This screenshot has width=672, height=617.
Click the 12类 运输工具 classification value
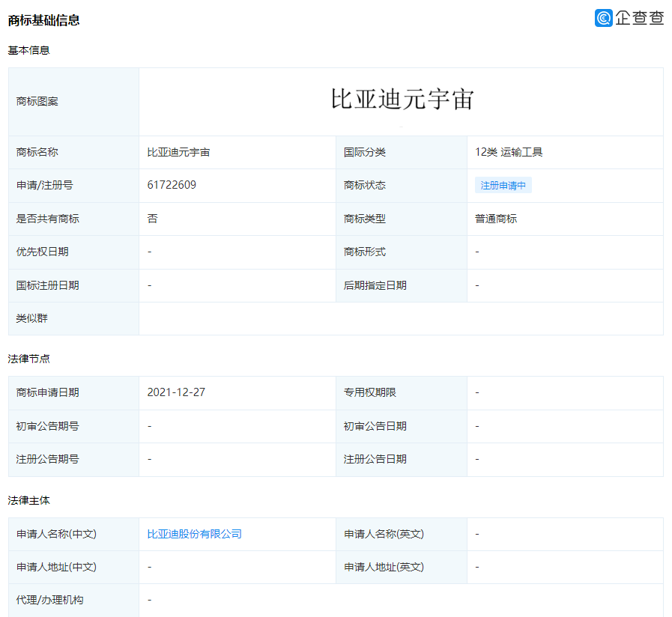point(508,152)
